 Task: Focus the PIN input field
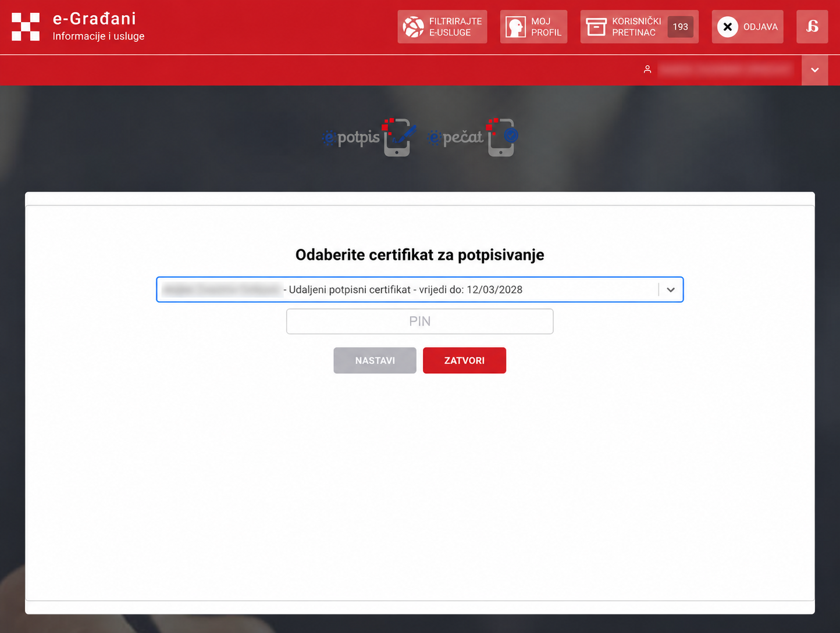(419, 321)
